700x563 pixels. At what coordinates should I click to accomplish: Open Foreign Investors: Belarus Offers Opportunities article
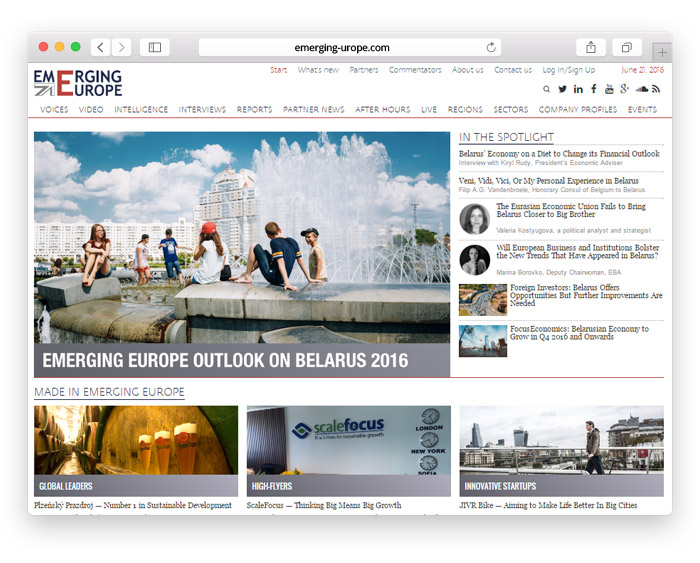click(x=586, y=295)
